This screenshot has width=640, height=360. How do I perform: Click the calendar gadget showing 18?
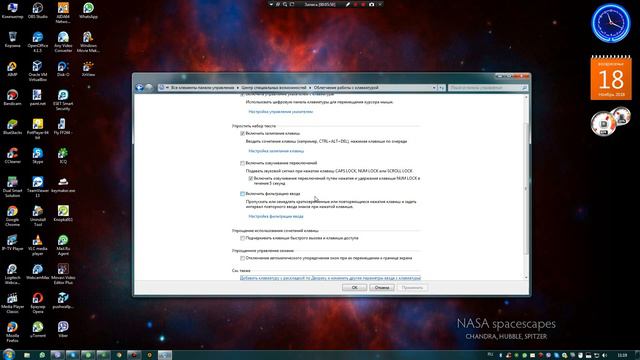pos(611,78)
